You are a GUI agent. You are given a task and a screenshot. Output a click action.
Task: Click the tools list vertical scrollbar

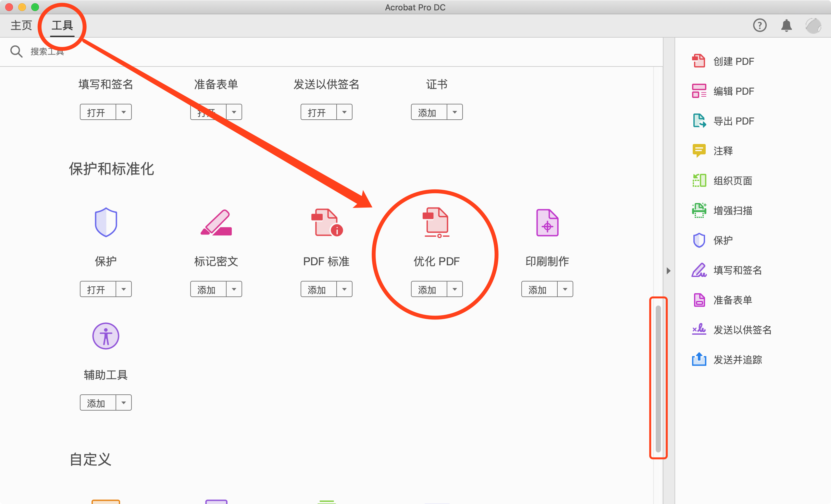pyautogui.click(x=658, y=378)
